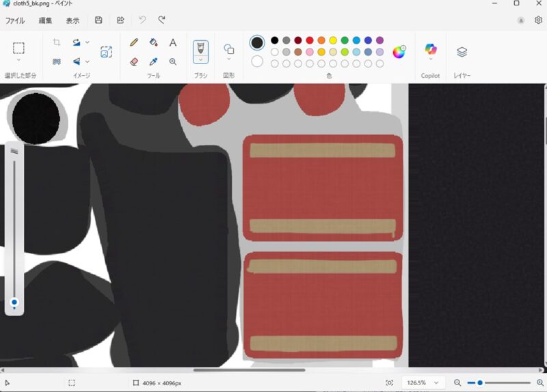Click the vertical scrollbar thumb
This screenshot has height=392, width=547.
pyautogui.click(x=545, y=130)
